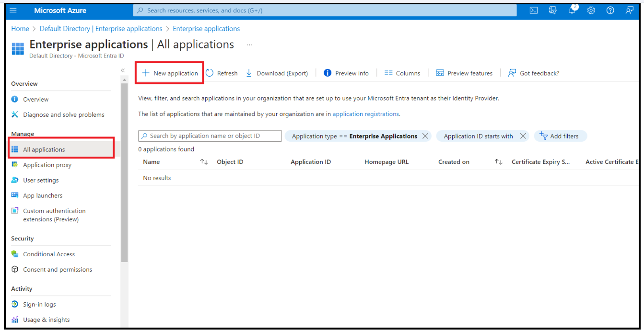Click the Columns list icon
Viewport: 644px width, 331px height.
pyautogui.click(x=388, y=73)
